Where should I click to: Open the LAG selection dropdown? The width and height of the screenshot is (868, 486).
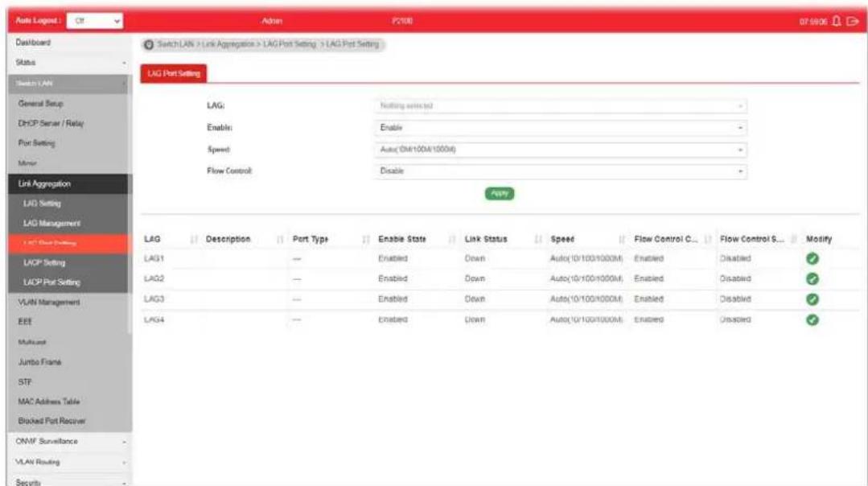[560, 105]
